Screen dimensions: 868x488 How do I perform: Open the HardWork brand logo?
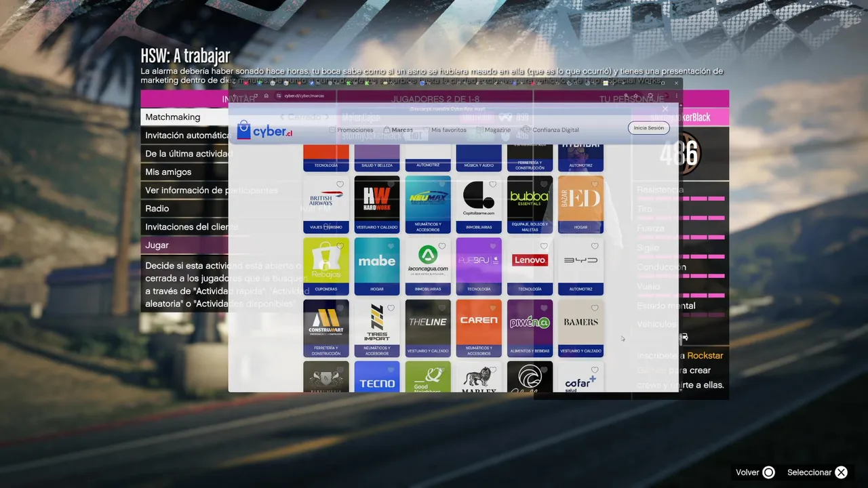[377, 198]
